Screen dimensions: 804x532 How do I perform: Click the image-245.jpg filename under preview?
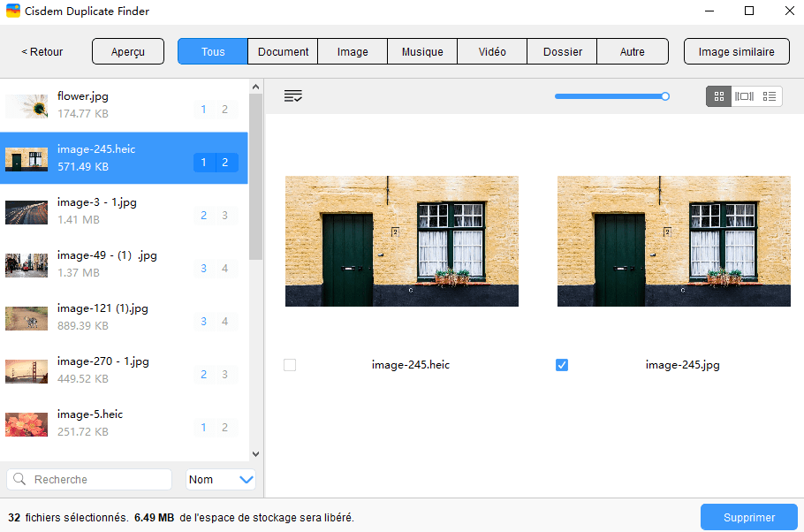(682, 365)
